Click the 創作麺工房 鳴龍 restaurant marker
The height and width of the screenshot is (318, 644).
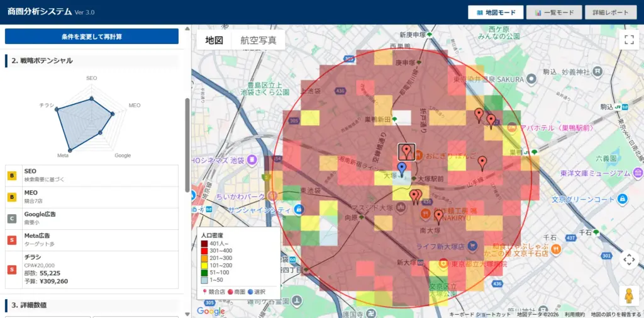point(426,213)
